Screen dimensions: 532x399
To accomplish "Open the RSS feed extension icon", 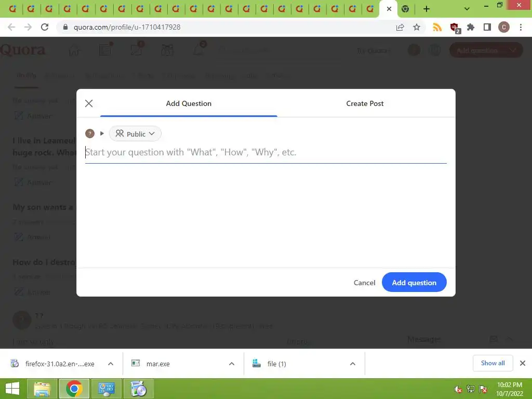I will tap(437, 27).
